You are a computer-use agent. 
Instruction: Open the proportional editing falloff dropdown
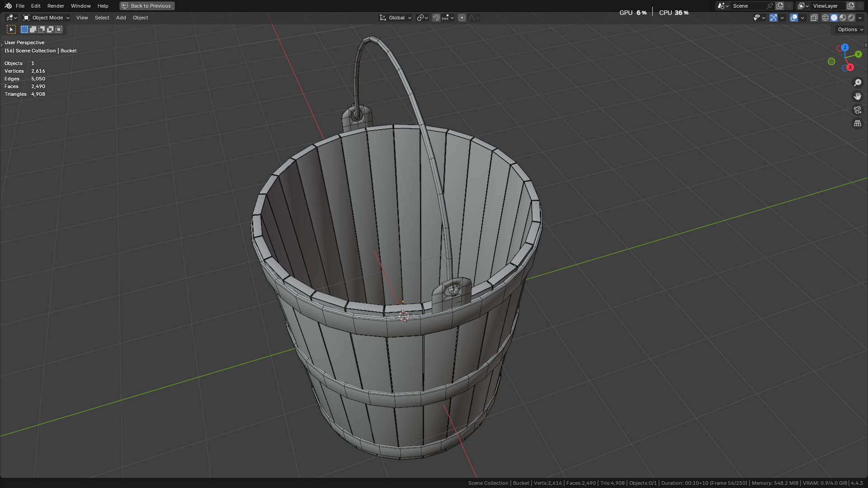(474, 18)
